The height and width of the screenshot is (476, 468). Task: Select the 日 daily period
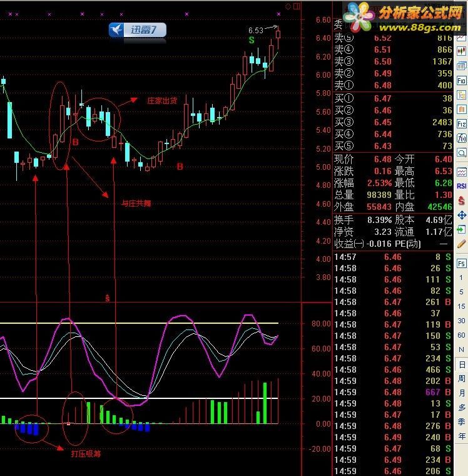[x=462, y=365]
